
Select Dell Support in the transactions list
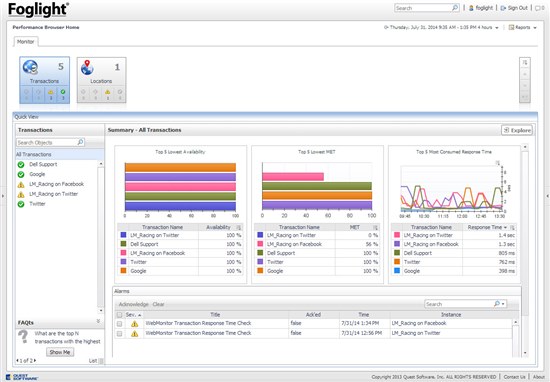(43, 165)
